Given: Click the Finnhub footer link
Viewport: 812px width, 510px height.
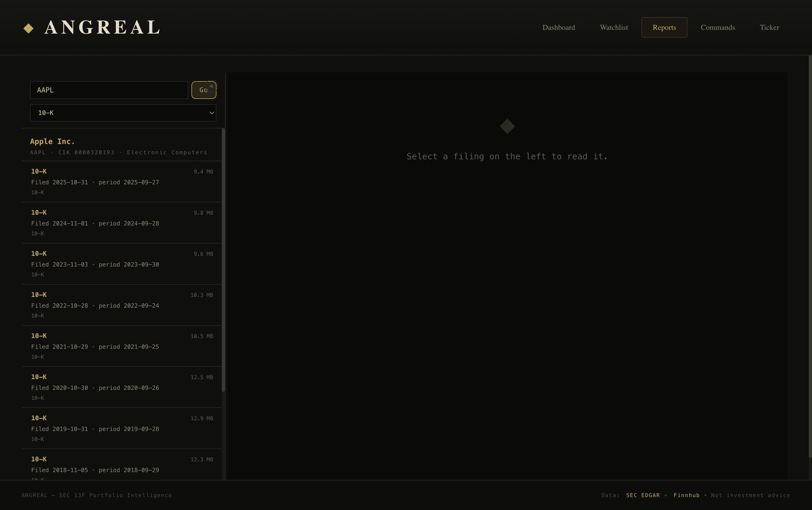Looking at the screenshot, I should pos(687,495).
